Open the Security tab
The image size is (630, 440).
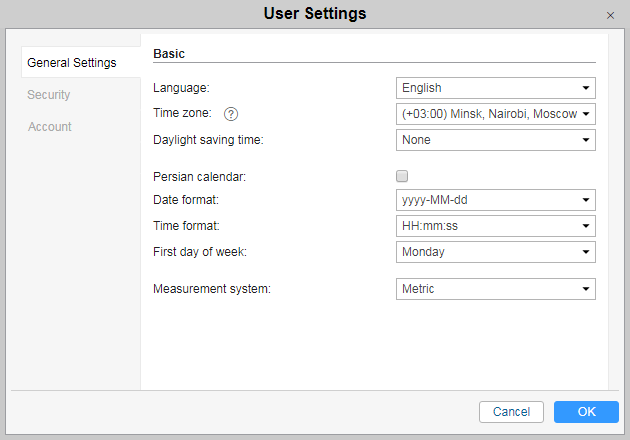(x=49, y=95)
